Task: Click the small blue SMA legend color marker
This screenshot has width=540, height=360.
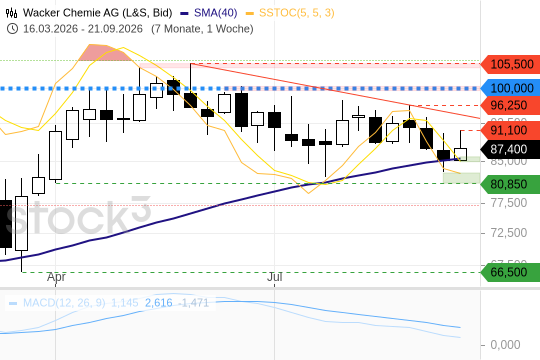Action: pyautogui.click(x=185, y=13)
